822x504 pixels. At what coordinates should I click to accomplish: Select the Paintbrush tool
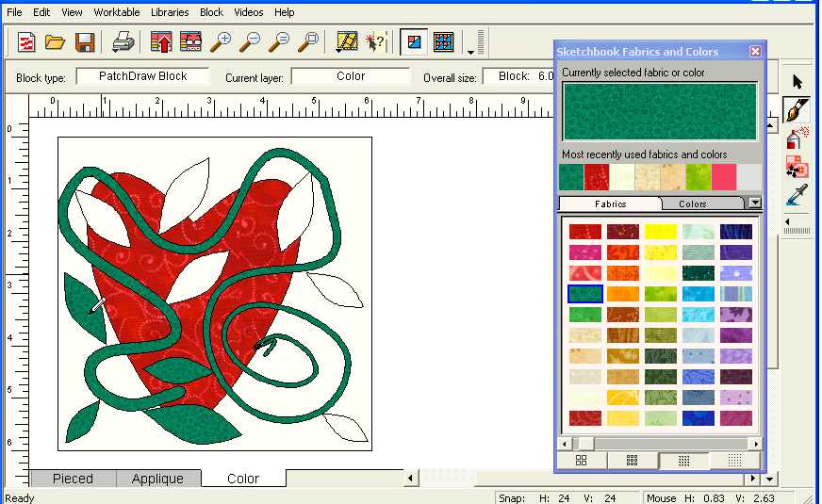tap(797, 110)
